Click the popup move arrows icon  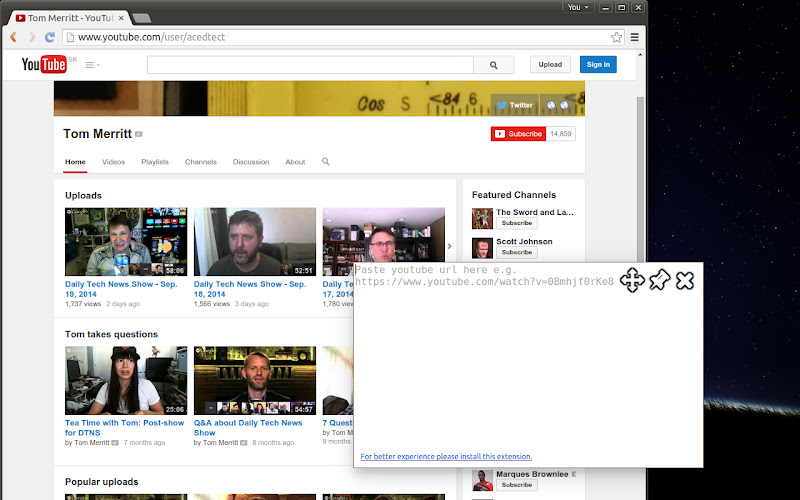632,280
